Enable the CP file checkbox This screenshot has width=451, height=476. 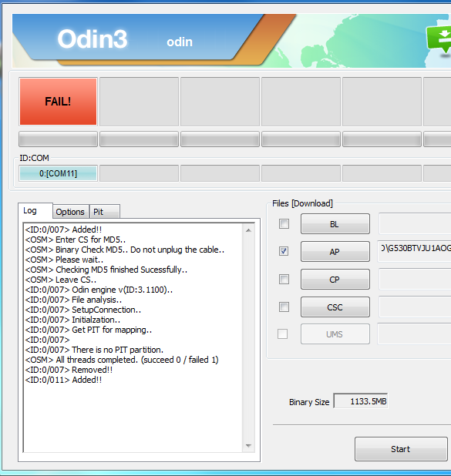tap(284, 280)
